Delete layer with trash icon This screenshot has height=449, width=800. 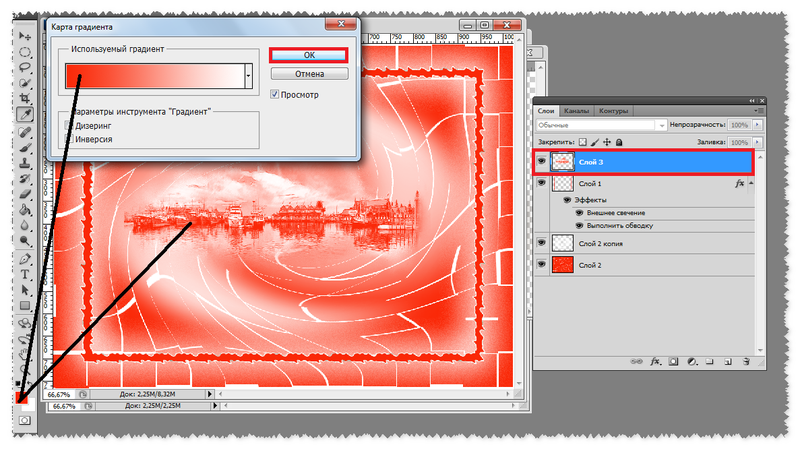[x=746, y=361]
